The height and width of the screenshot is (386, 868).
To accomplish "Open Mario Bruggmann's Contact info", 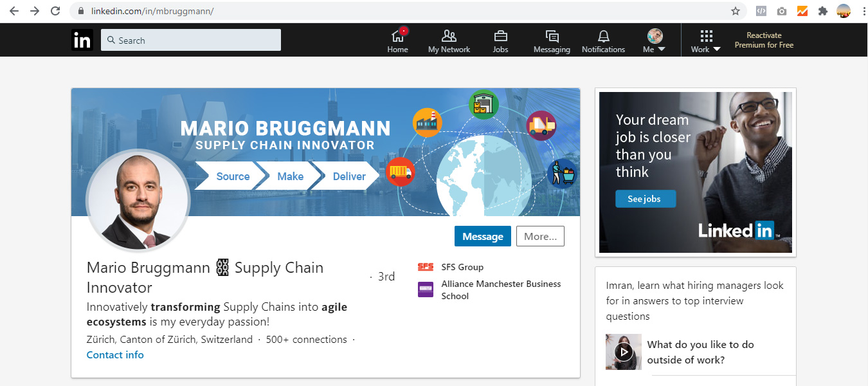I will point(115,354).
